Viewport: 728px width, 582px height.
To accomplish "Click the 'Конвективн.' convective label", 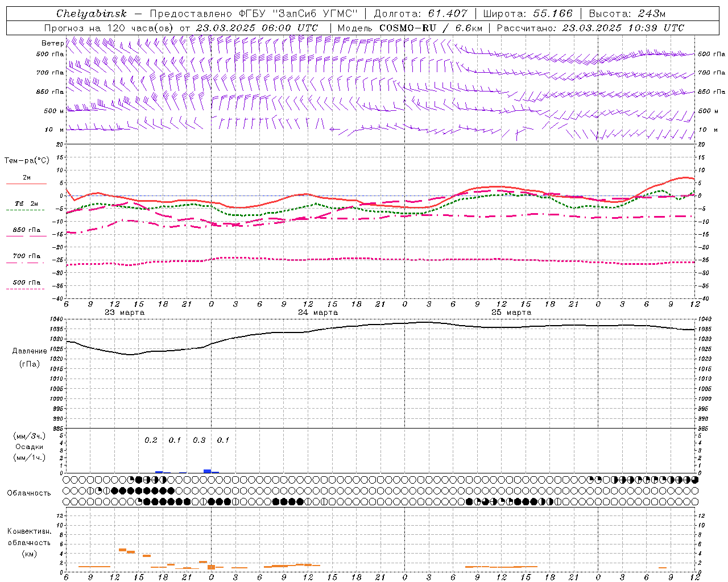I will point(29,531).
